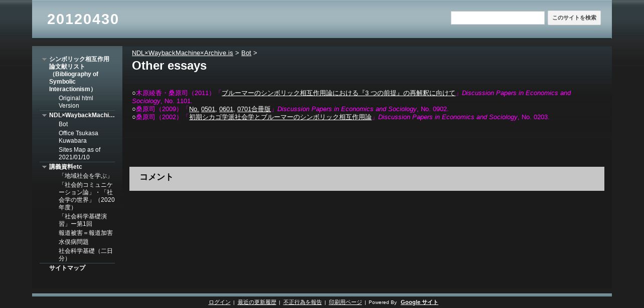This screenshot has height=308, width=644.
Task: Open Office Tsukasa Kuwabara sidebar page
Action: coord(78,137)
